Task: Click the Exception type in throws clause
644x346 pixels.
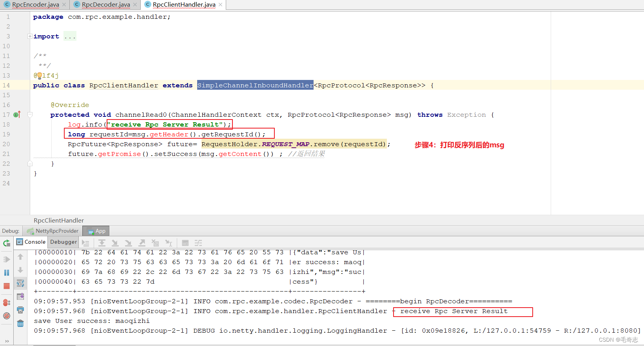Action: (x=466, y=115)
